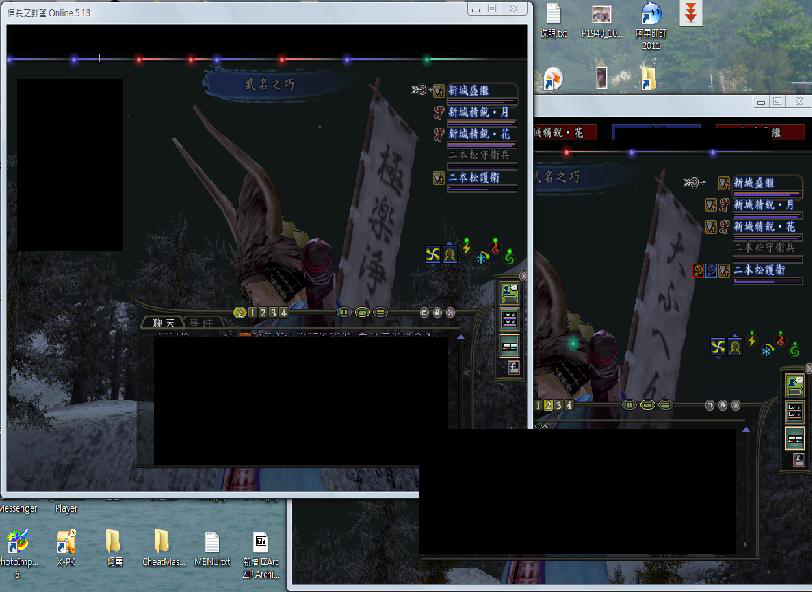This screenshot has height=592, width=812.
Task: Click status icon left of 新城盛繼 in front window
Action: point(439,91)
